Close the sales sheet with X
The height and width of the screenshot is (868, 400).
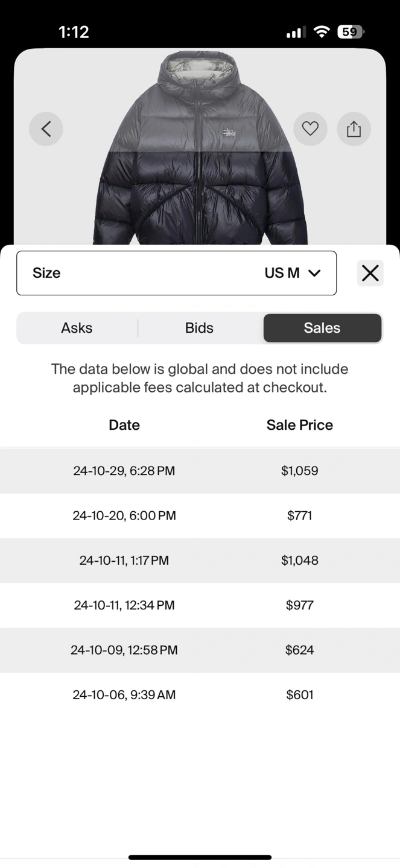(370, 273)
